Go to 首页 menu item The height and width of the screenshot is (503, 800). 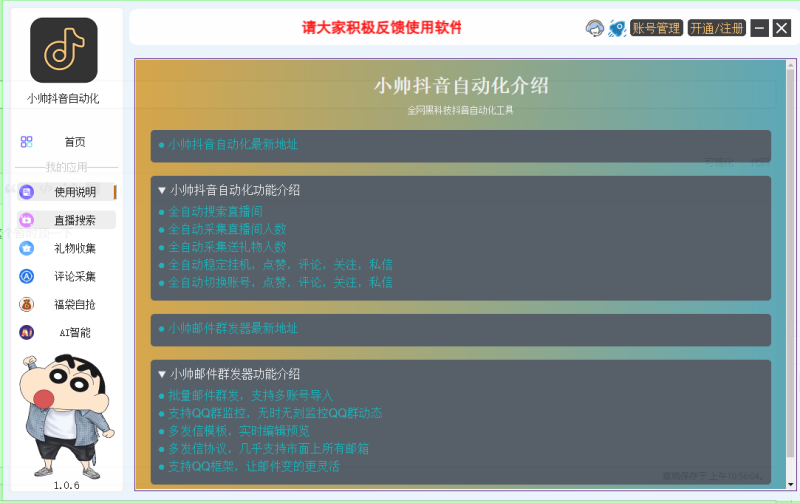[x=75, y=142]
